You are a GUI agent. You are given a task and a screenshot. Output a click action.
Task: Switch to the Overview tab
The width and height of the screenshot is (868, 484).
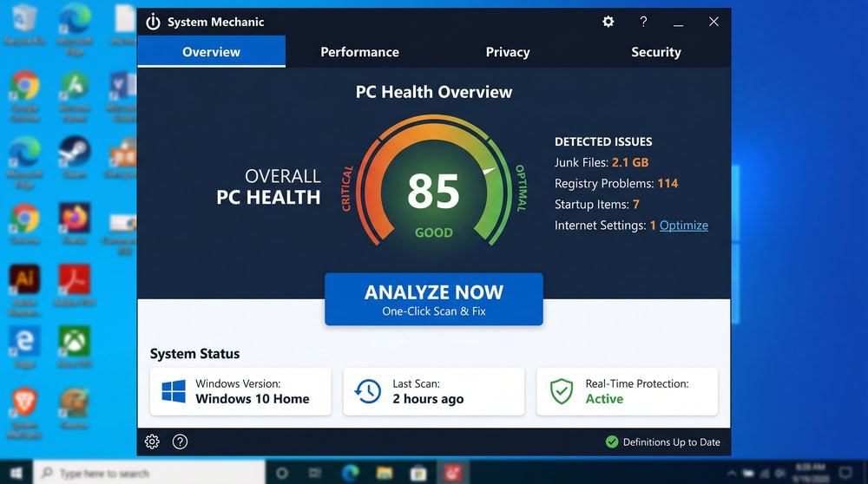212,51
